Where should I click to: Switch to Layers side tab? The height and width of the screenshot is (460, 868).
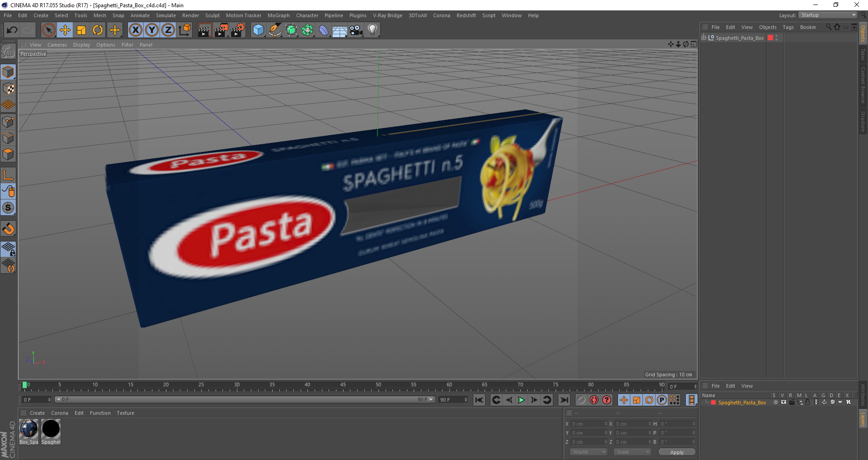click(863, 419)
